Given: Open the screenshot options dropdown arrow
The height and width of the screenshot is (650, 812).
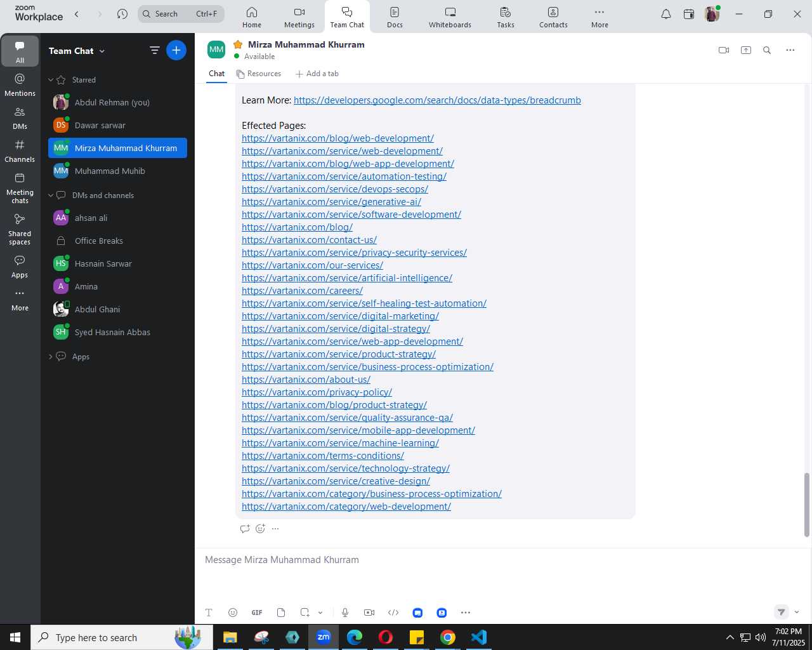Looking at the screenshot, I should tap(320, 613).
